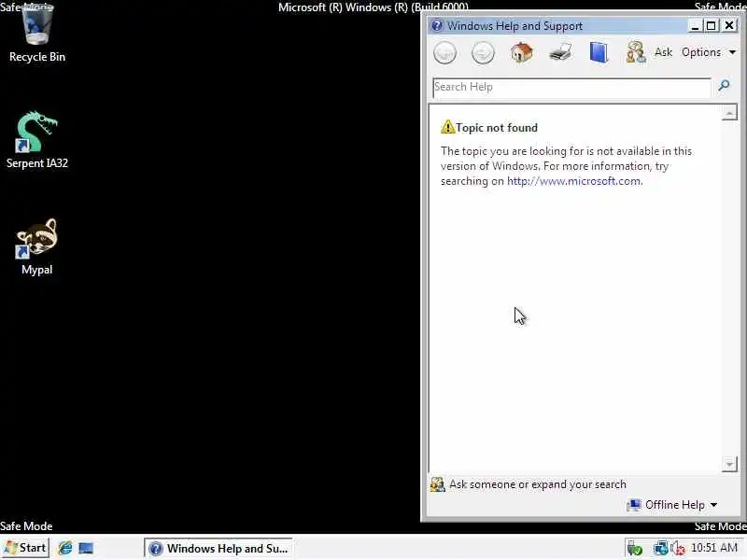Click the Windows Help title bar question icon
Image resolution: width=747 pixels, height=560 pixels.
pos(437,26)
